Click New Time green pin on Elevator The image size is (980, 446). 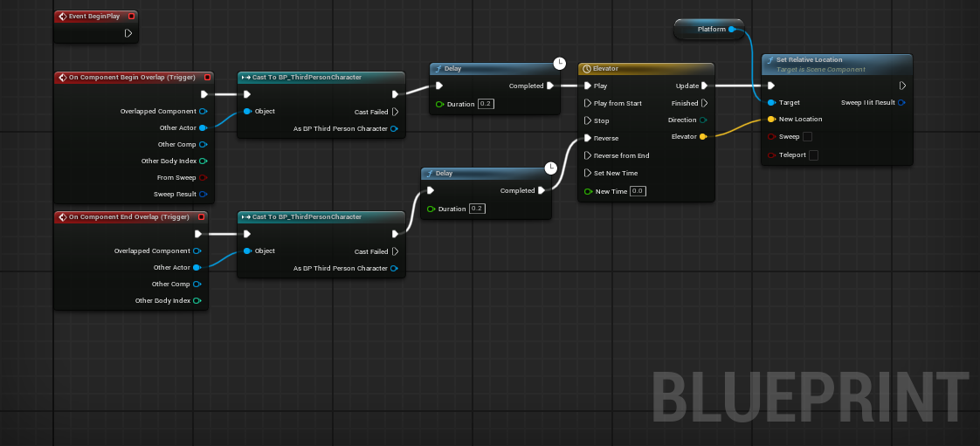[588, 191]
